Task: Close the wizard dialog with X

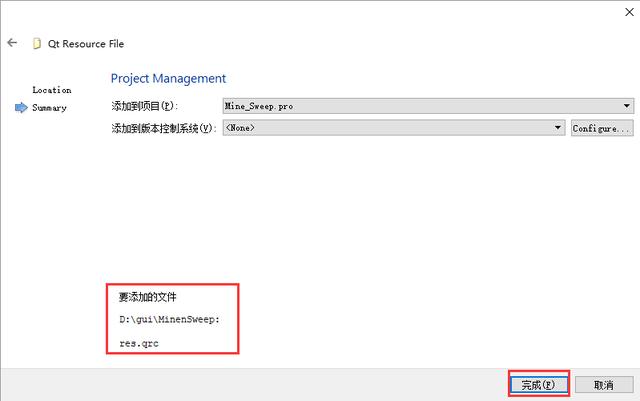Action: pos(629,12)
